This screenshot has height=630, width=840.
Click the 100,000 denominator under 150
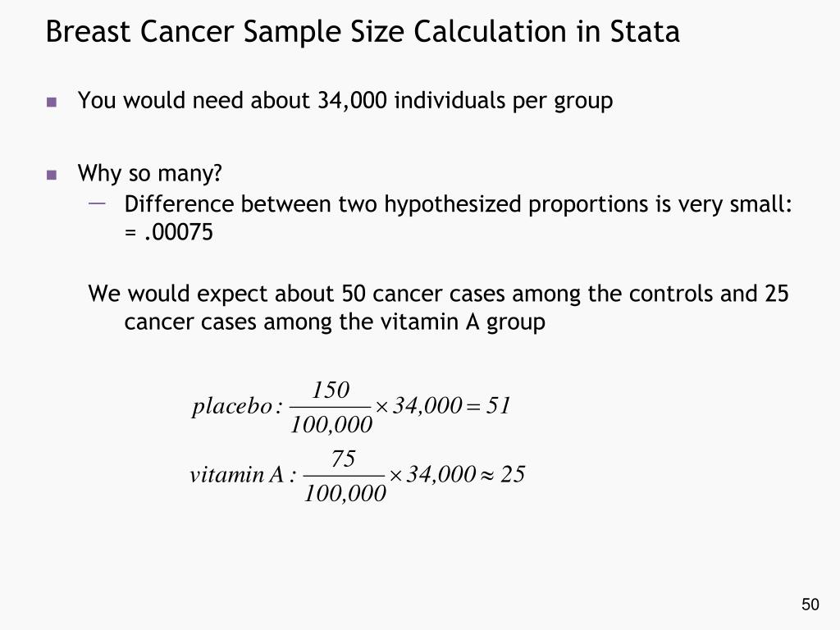tap(331, 425)
